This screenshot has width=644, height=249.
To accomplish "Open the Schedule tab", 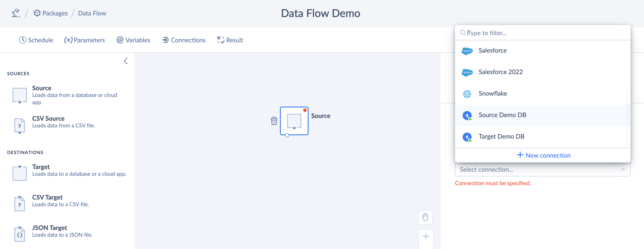I will click(x=36, y=40).
